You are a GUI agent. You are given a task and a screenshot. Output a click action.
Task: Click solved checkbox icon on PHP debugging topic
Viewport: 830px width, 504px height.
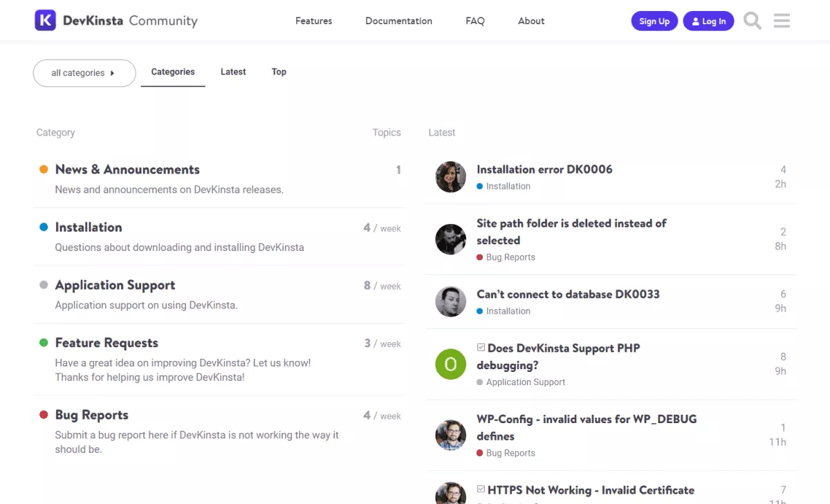481,348
